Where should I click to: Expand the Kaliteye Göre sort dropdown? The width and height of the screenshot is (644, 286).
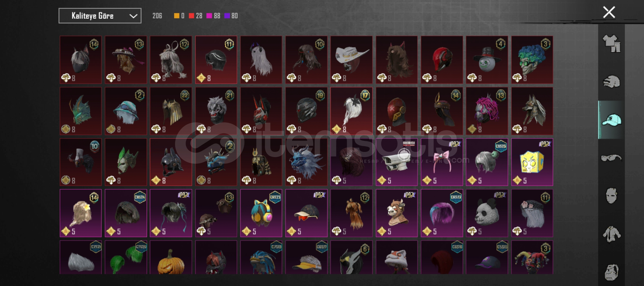[x=100, y=16]
